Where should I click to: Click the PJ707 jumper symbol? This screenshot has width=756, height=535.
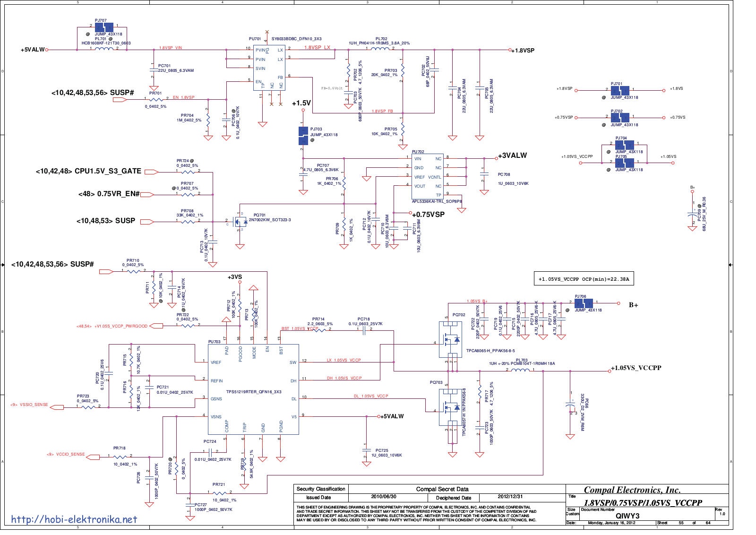coord(103,28)
